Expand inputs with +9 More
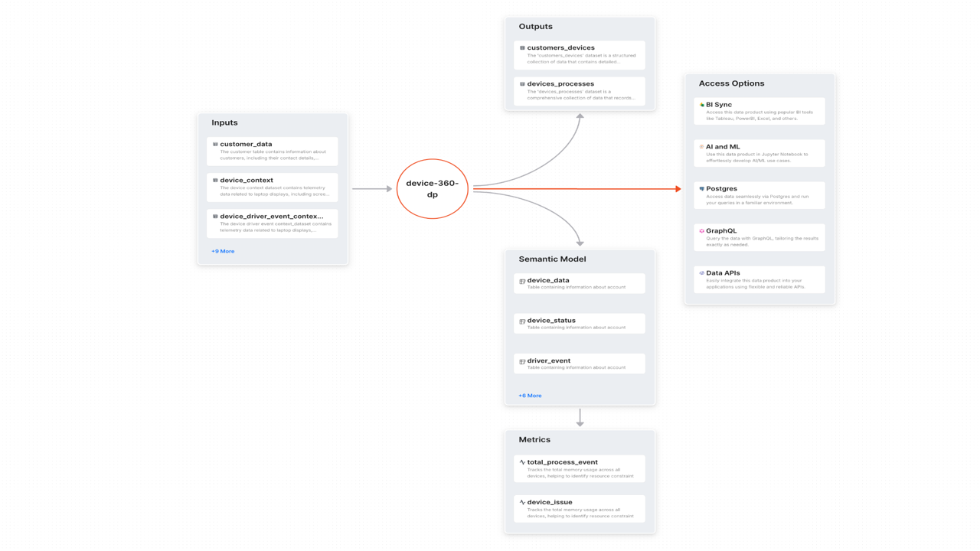This screenshot has height=551, width=980. [x=223, y=251]
